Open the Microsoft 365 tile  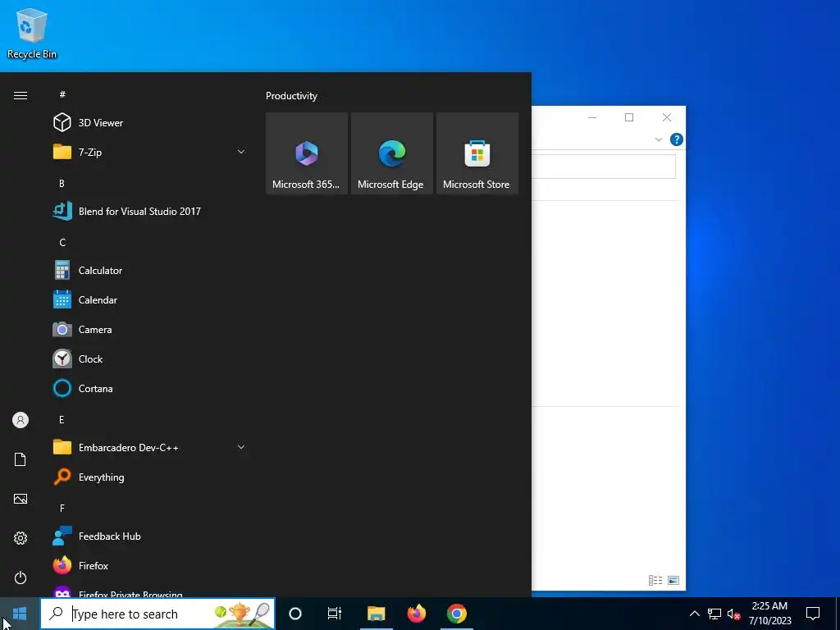[x=307, y=153]
